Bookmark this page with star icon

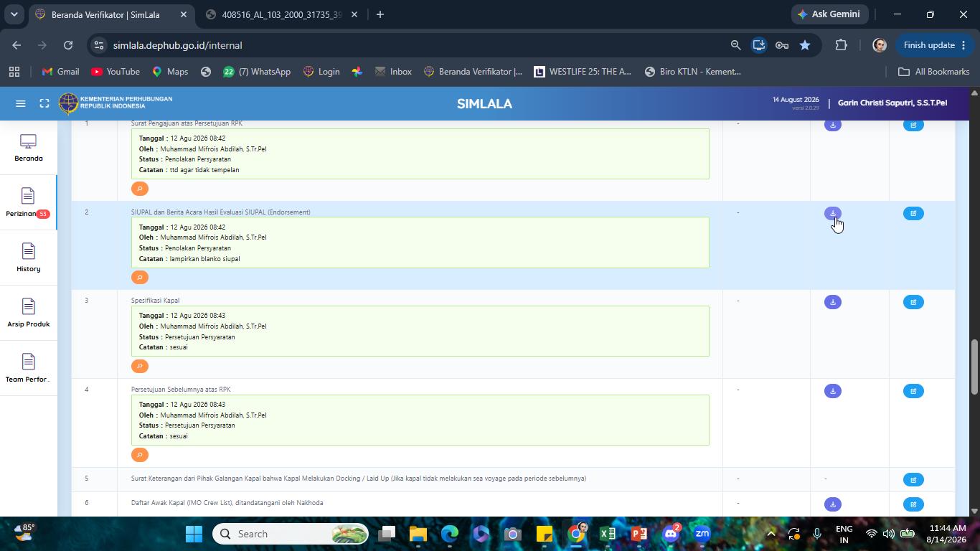coord(805,45)
